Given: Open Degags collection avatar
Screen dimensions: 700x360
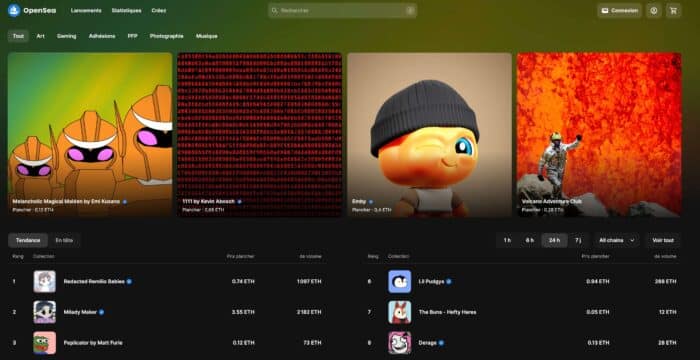Looking at the screenshot, I should (x=400, y=343).
